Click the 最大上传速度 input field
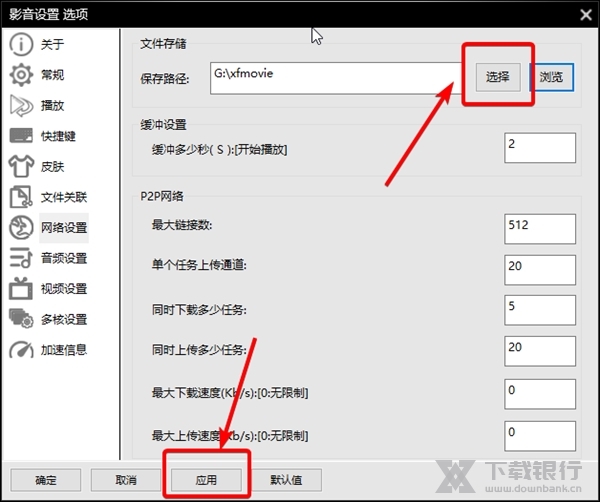The height and width of the screenshot is (502, 600). 540,436
